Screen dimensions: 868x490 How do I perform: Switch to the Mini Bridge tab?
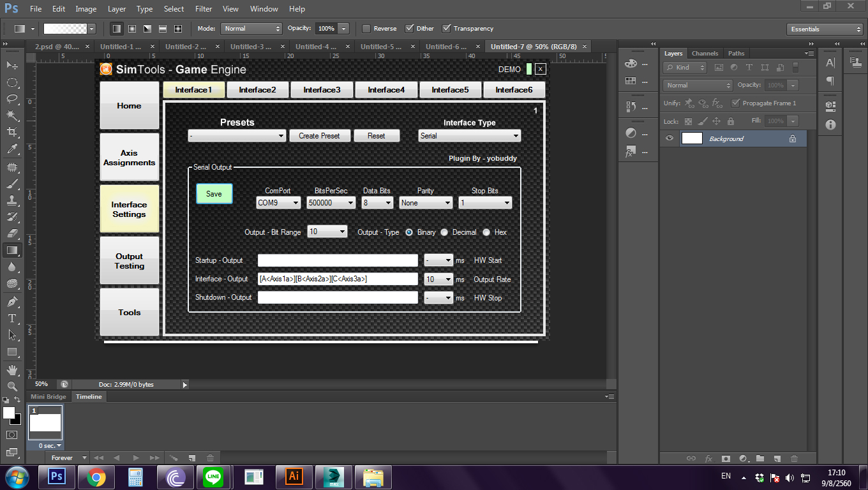(x=49, y=397)
